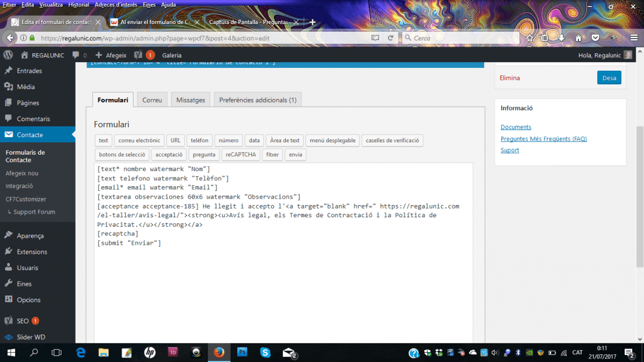Switch to Correu tab

pos(152,100)
